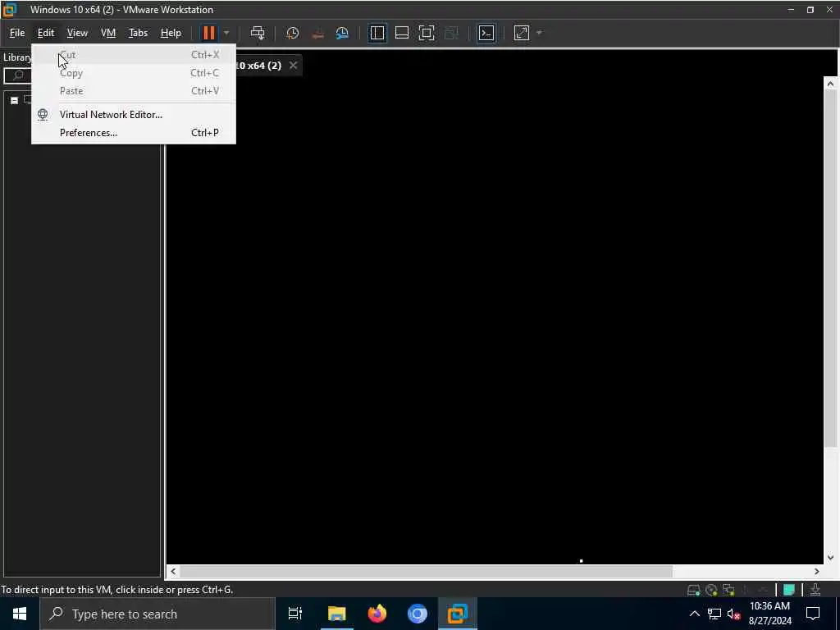The height and width of the screenshot is (630, 840).
Task: Close the open Edit menu
Action: [46, 33]
